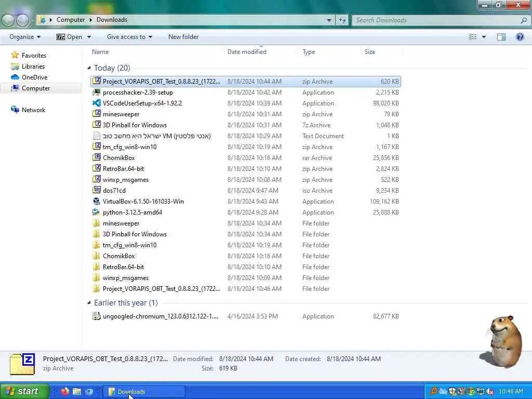Image resolution: width=532 pixels, height=399 pixels.
Task: Select the ChomikBox folder row name
Action: (x=119, y=256)
